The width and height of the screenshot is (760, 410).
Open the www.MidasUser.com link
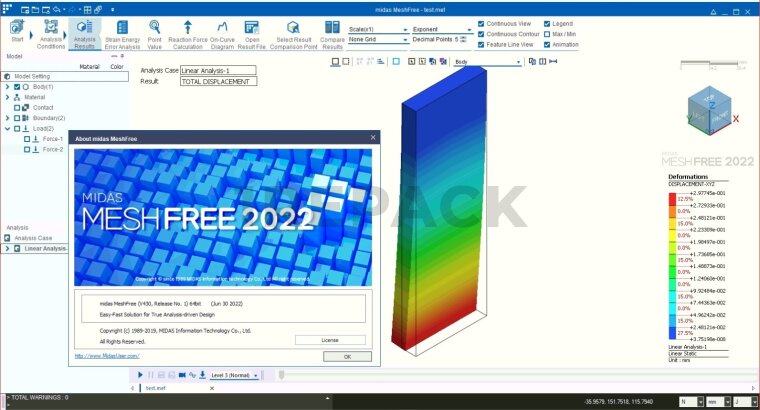click(x=107, y=355)
